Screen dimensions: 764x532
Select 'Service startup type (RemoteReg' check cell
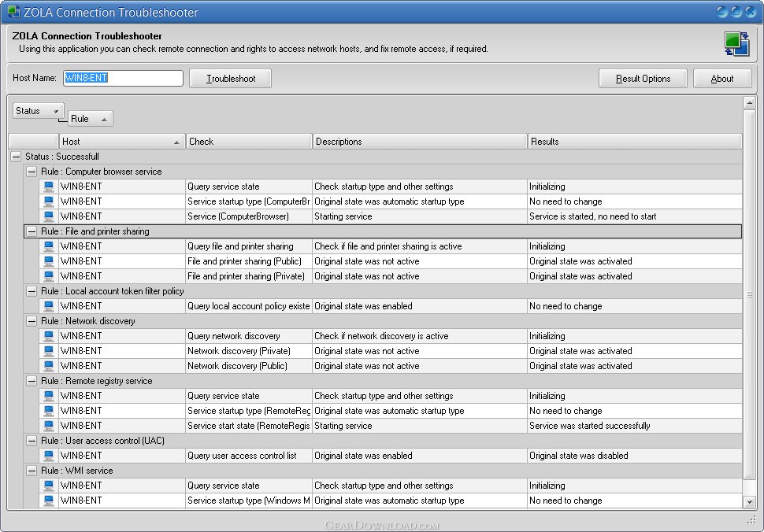(x=248, y=411)
